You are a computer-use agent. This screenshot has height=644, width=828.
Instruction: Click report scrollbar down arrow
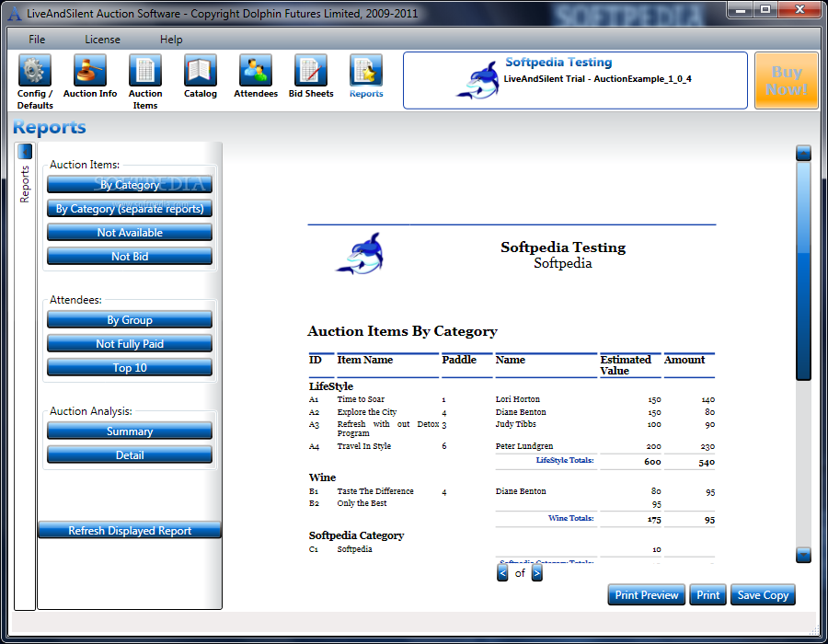(x=803, y=555)
